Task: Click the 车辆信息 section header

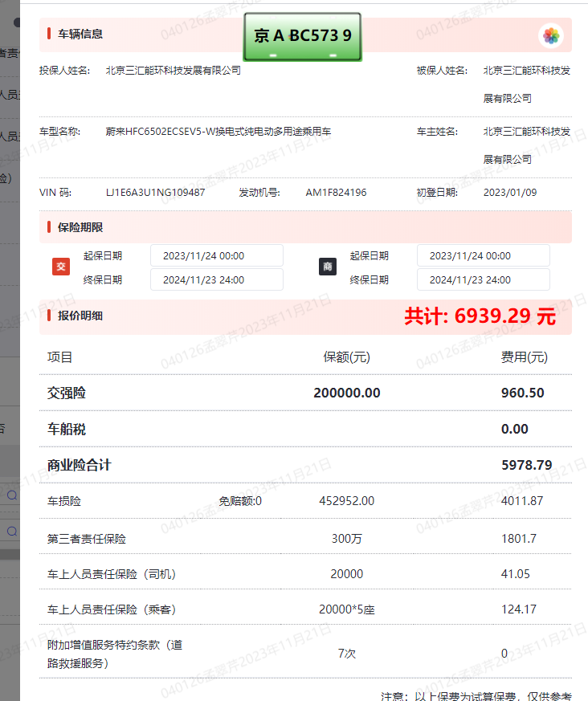Action: pyautogui.click(x=80, y=35)
